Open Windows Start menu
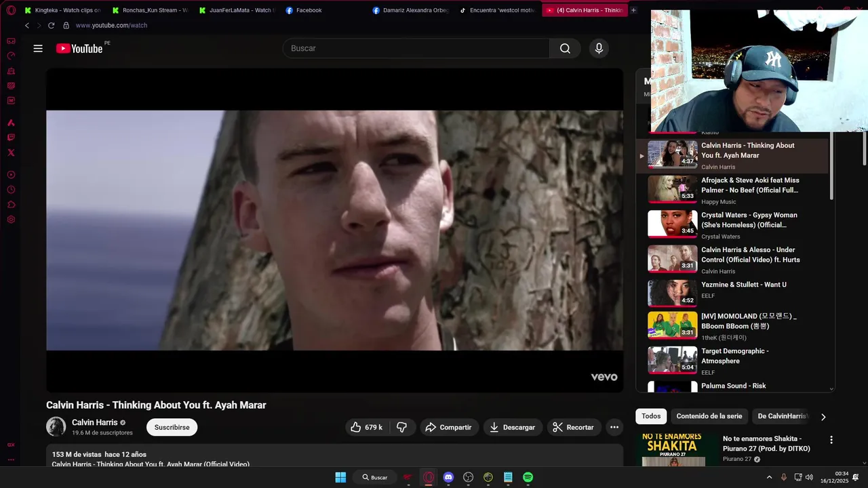Screen dimensions: 868x488 point(340,477)
